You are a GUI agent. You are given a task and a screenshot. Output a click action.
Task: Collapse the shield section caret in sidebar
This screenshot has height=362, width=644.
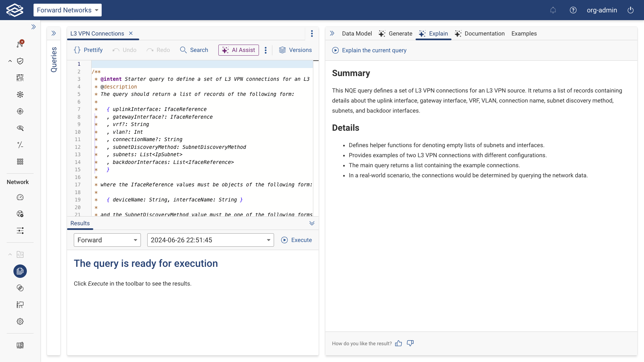point(10,61)
